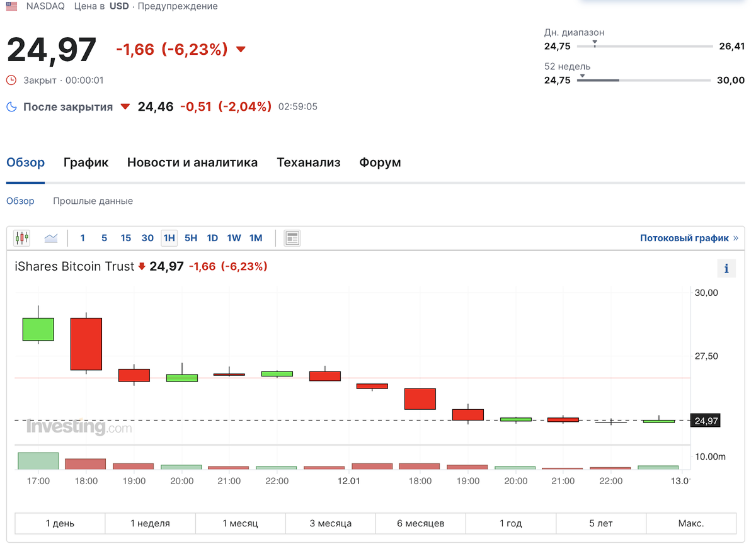
Task: Click the large red 18:00 candlestick
Action: (86, 344)
